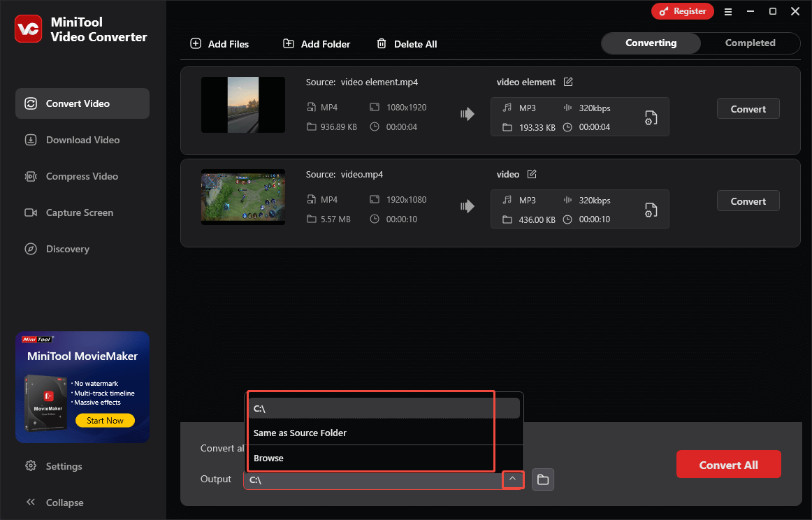Click the Convert Video sidebar icon
This screenshot has width=812, height=520.
click(x=31, y=103)
